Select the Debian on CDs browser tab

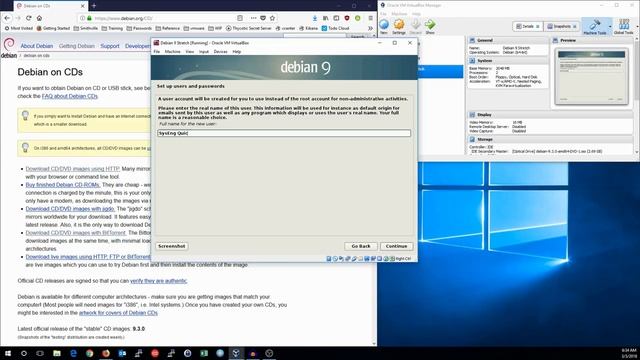coord(50,6)
